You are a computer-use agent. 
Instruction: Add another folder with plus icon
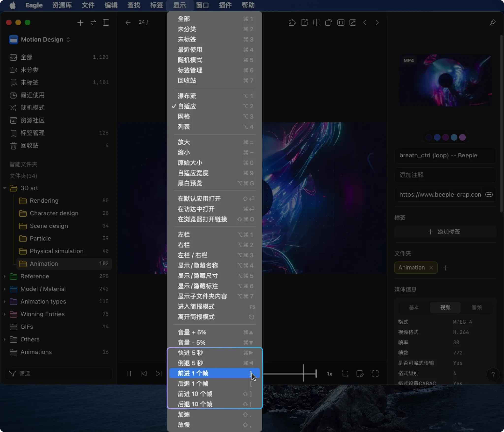tap(445, 268)
